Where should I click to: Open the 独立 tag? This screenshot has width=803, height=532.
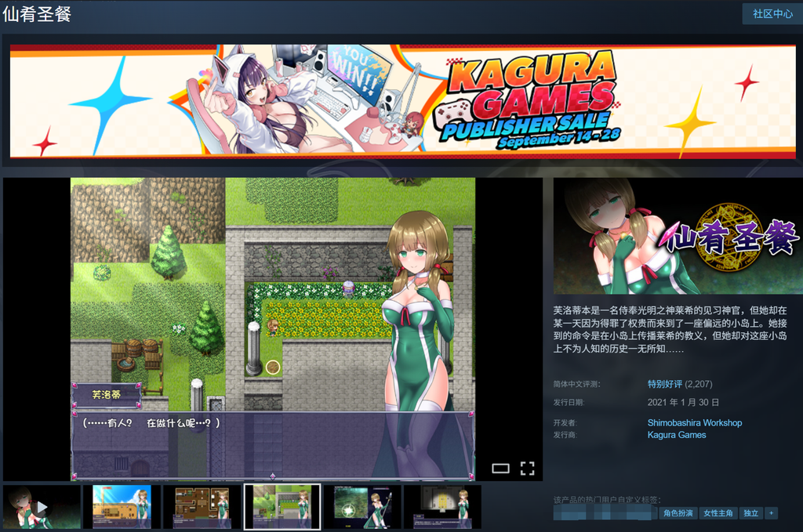click(751, 513)
